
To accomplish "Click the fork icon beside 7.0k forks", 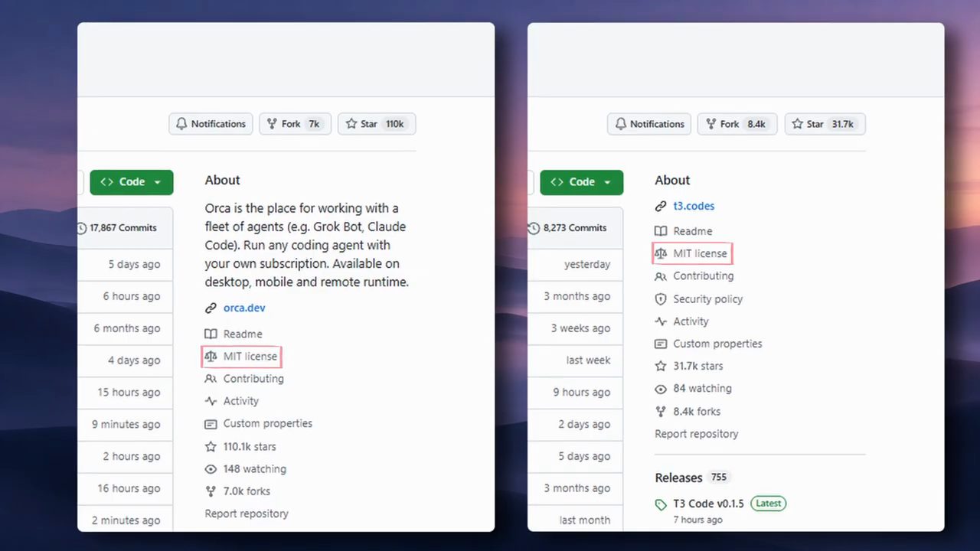I will click(211, 491).
